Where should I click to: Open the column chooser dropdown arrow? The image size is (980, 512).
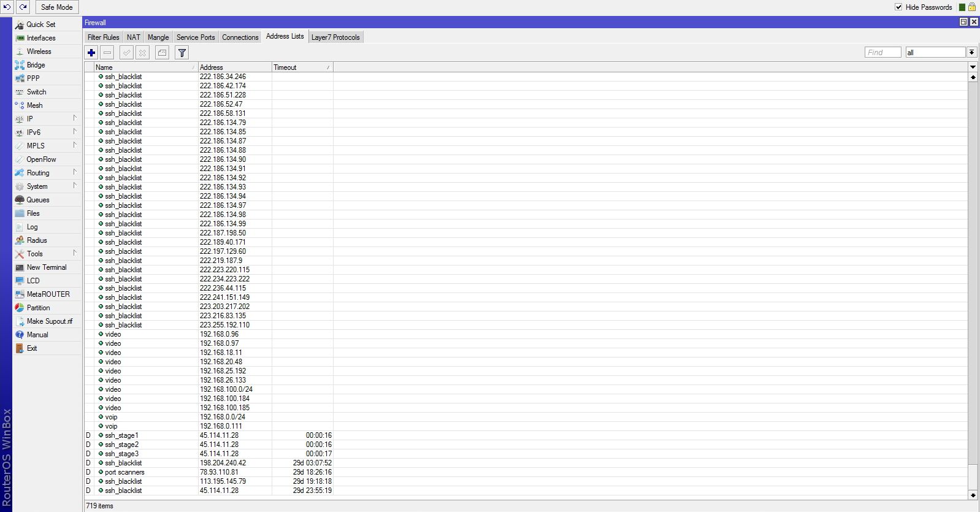(x=973, y=67)
